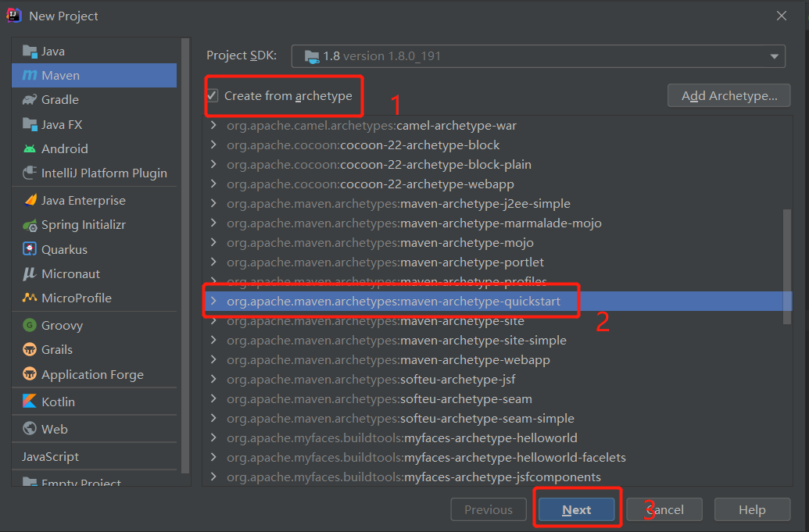This screenshot has height=532, width=809.
Task: Click the MicroProfile icon
Action: click(30, 298)
